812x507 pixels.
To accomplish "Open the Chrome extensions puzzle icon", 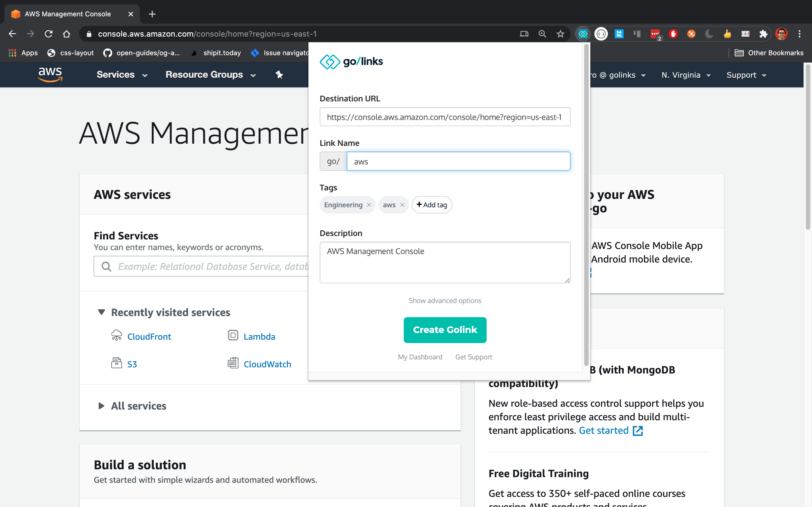I will [x=763, y=34].
